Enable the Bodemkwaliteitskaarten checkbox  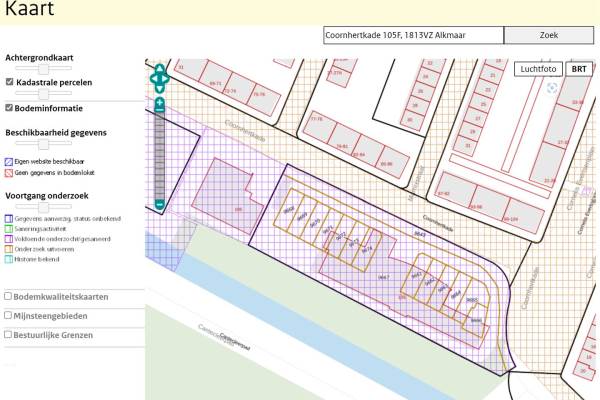(9, 296)
